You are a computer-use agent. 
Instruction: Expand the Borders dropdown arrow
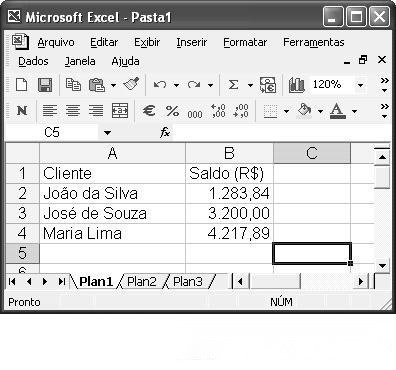pos(286,111)
